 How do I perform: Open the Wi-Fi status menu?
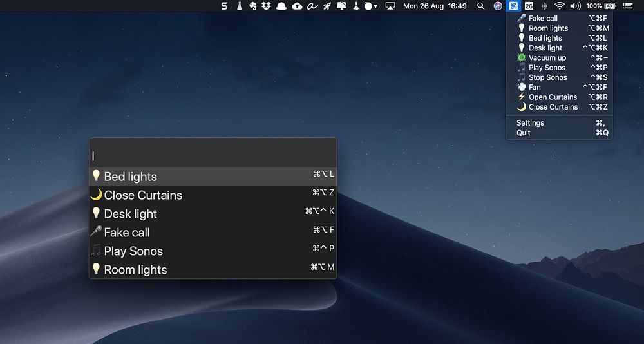click(x=560, y=6)
